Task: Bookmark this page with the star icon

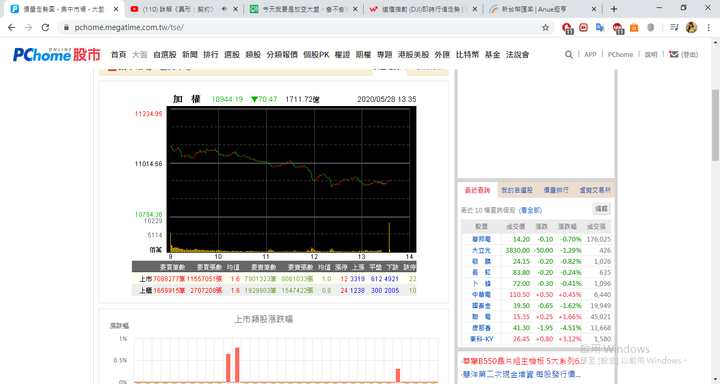Action: [x=545, y=28]
